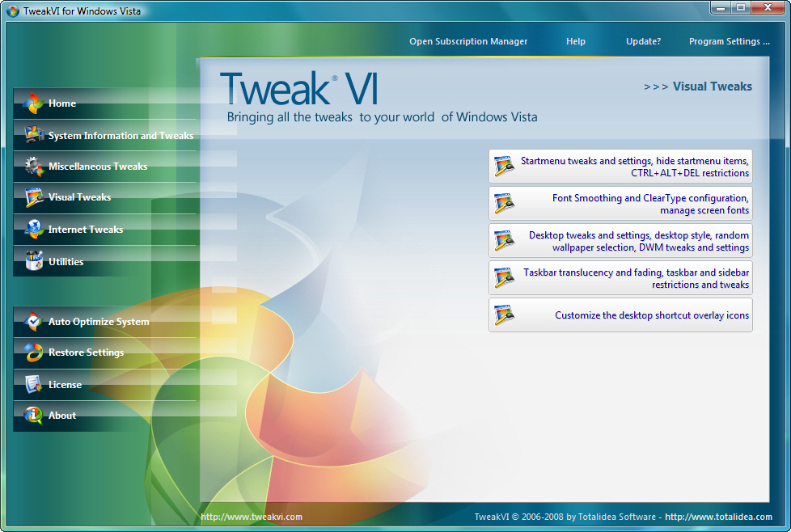Click the Restore Settings icon
791x532 pixels.
34,353
